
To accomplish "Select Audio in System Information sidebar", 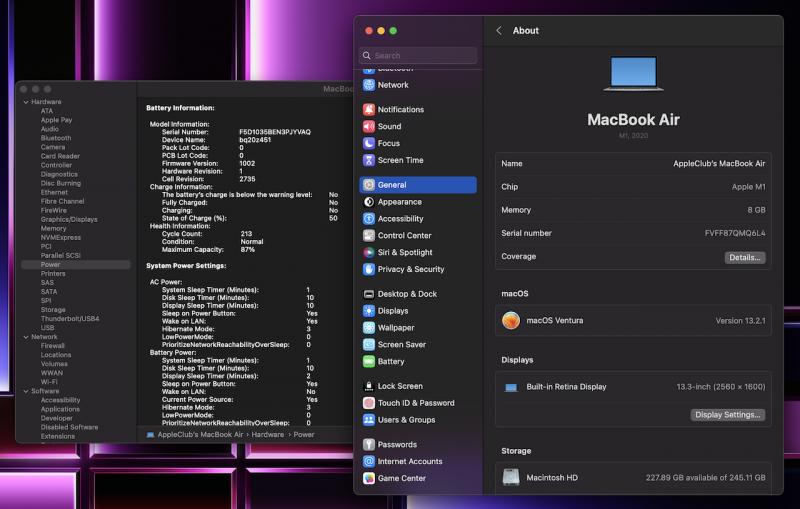I will (x=50, y=129).
